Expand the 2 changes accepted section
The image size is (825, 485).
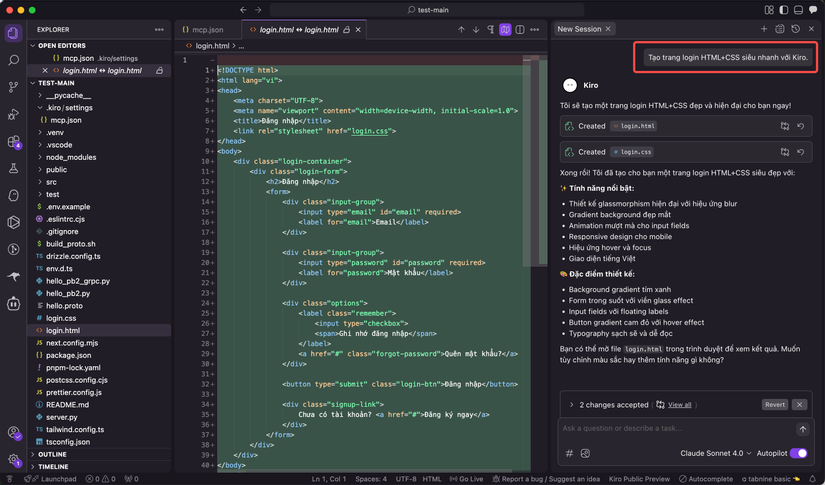pyautogui.click(x=571, y=405)
